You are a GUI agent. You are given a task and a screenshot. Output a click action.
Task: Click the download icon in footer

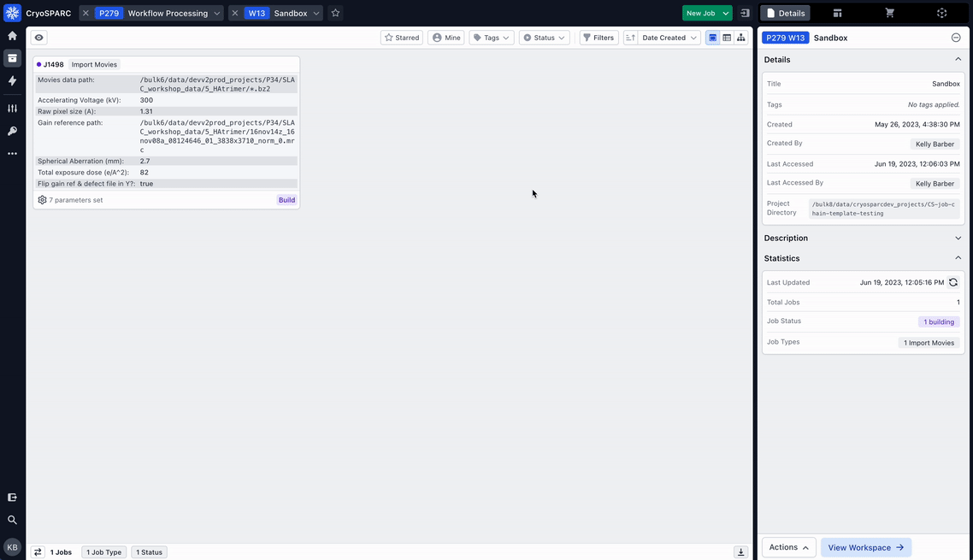pos(741,552)
